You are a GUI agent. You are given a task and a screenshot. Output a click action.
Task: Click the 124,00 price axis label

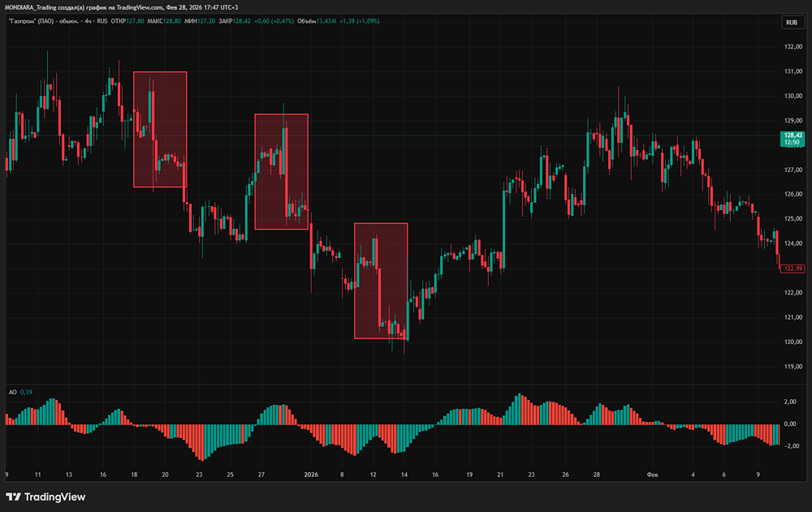(x=793, y=243)
